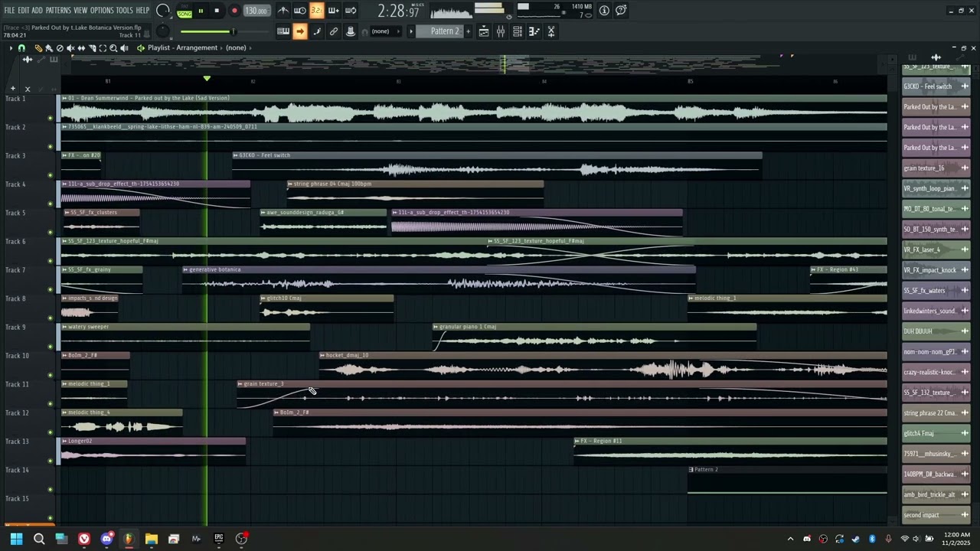The width and height of the screenshot is (980, 551).
Task: Add new pattern with plus button
Action: pos(469,31)
